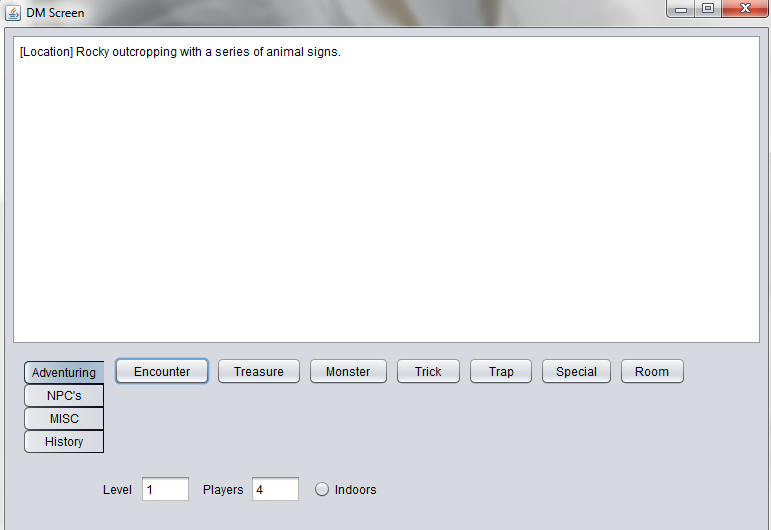Minimize the DM Screen window
771x530 pixels.
point(681,9)
